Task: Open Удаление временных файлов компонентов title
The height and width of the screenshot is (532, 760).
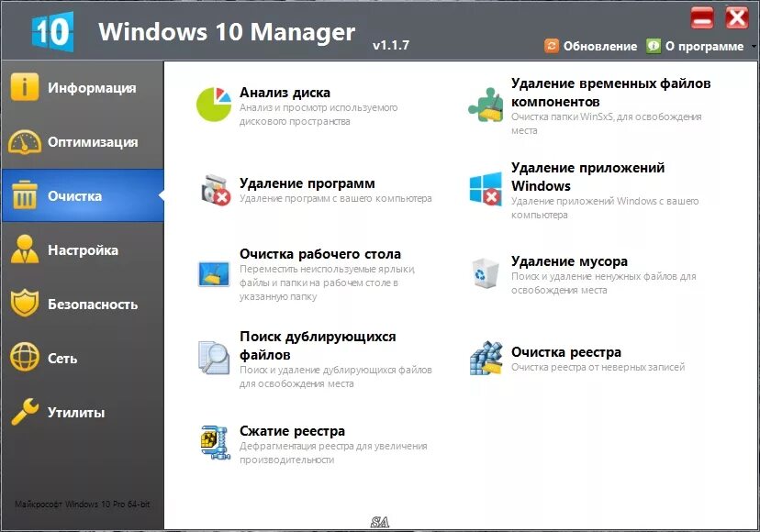Action: (x=610, y=93)
